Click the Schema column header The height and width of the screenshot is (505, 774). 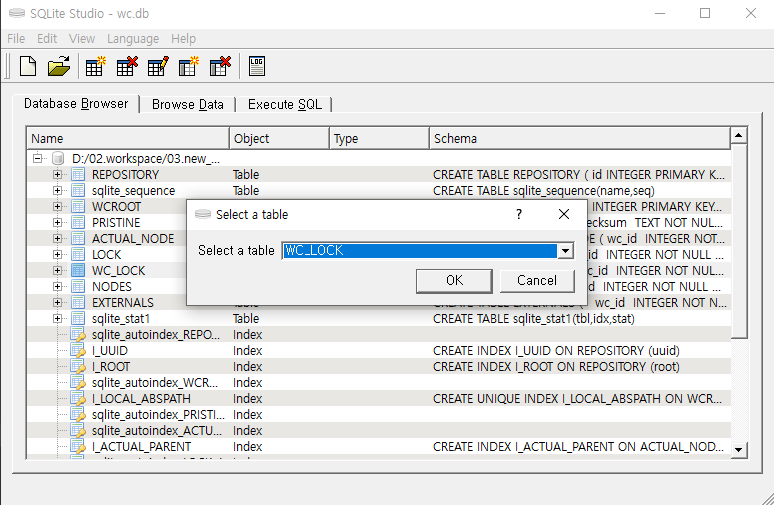(580, 138)
